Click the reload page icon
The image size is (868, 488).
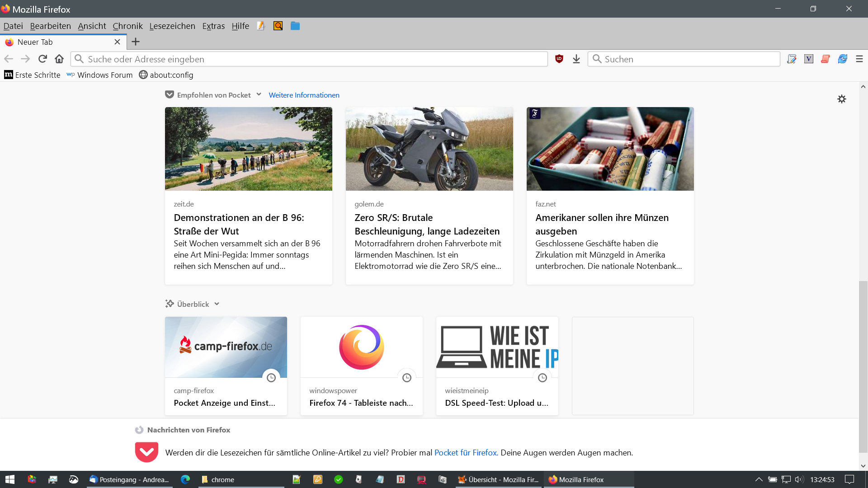[42, 59]
